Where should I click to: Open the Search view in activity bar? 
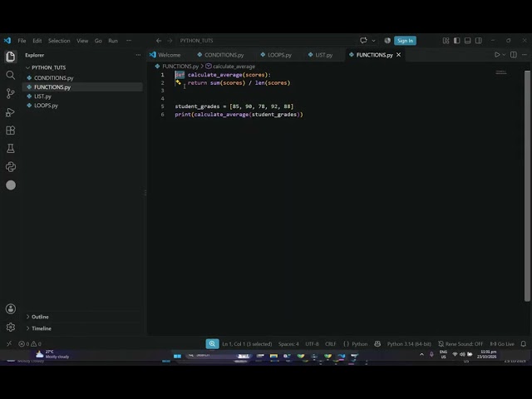pyautogui.click(x=11, y=75)
